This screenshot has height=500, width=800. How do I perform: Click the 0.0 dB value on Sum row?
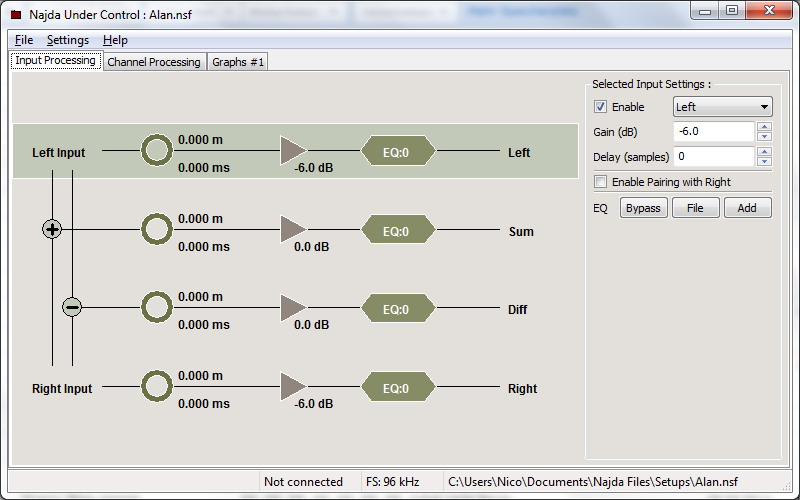311,246
